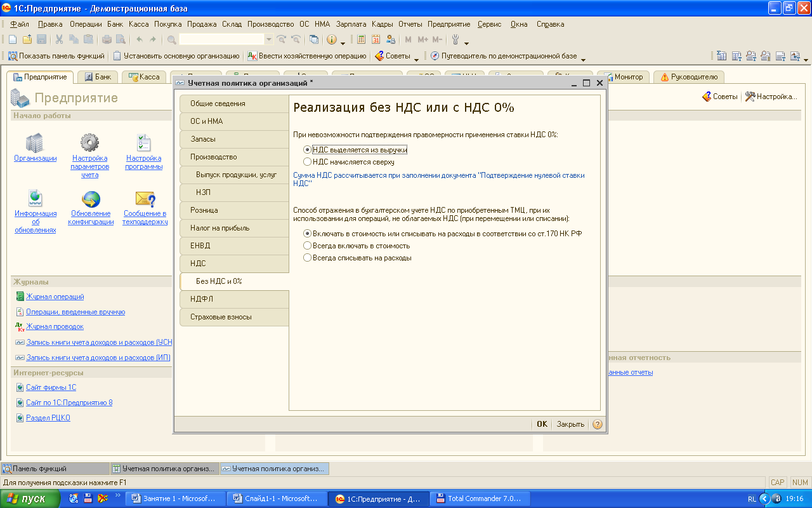The width and height of the screenshot is (812, 508).
Task: Open the Операции menu
Action: pos(86,24)
